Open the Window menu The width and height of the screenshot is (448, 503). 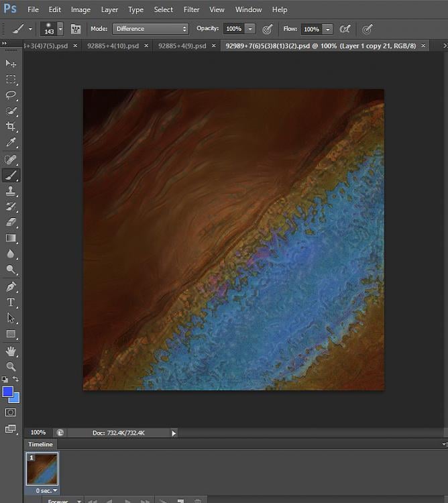point(249,9)
